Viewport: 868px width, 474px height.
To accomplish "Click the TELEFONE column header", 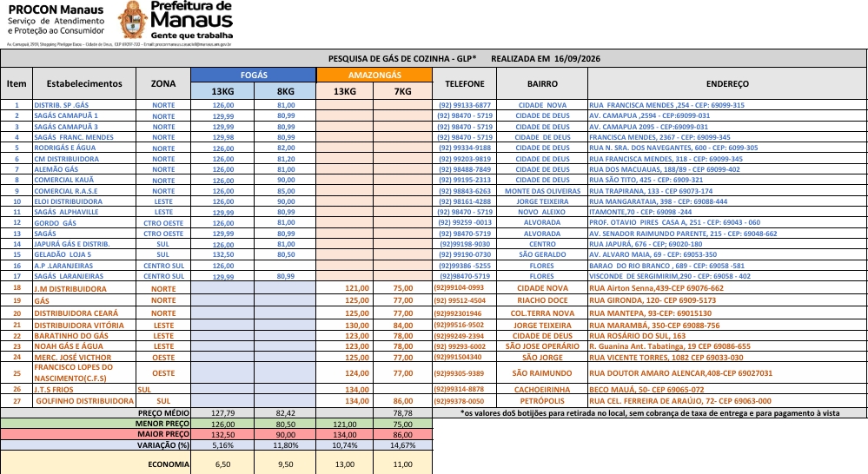I will (x=465, y=83).
